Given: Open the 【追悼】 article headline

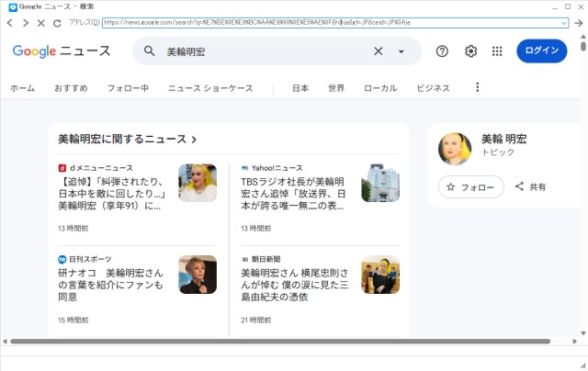Looking at the screenshot, I should (112, 194).
